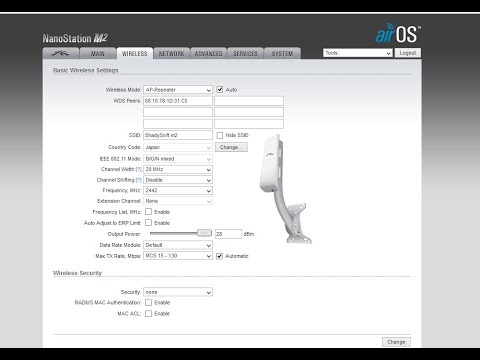Click the NanoStation M2 title text
This screenshot has height=360, width=480.
(75, 38)
